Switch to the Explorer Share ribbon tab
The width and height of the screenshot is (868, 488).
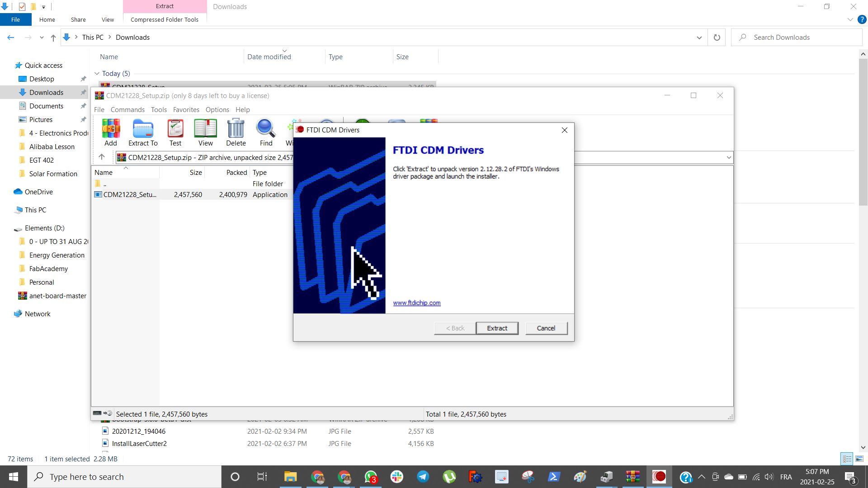78,19
